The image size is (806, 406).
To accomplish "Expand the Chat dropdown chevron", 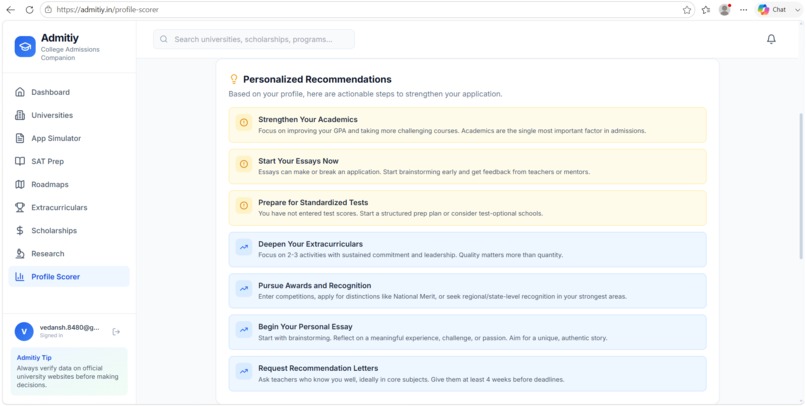I will point(797,10).
